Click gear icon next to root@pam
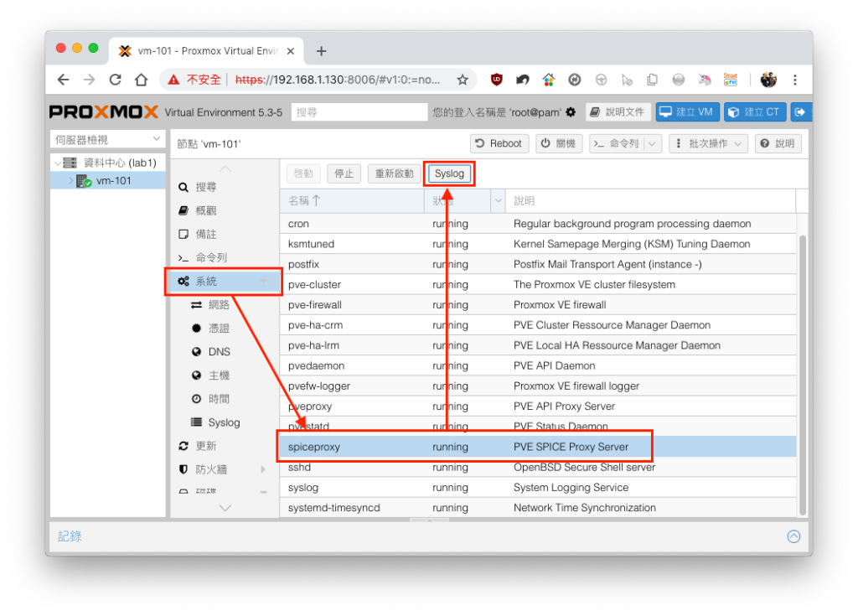The width and height of the screenshot is (858, 616). (x=571, y=112)
